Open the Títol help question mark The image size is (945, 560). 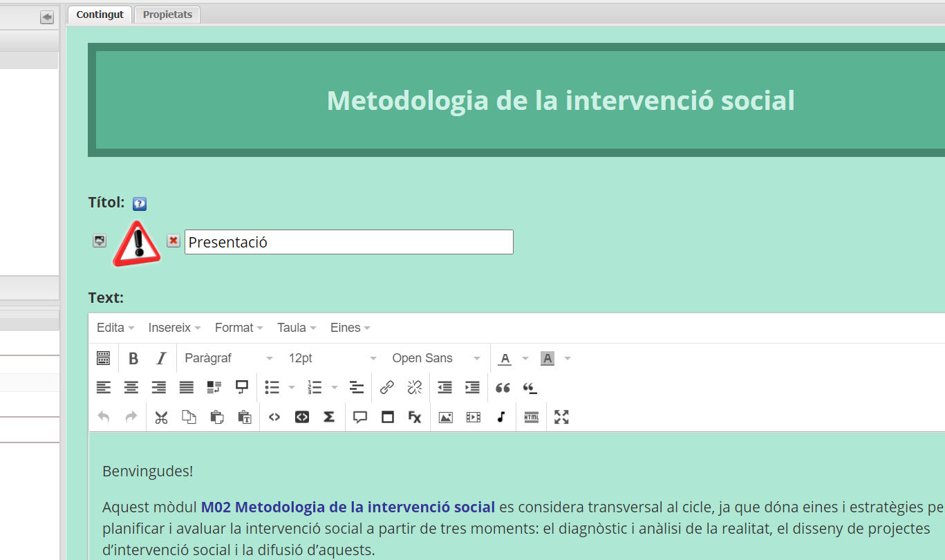click(x=140, y=204)
